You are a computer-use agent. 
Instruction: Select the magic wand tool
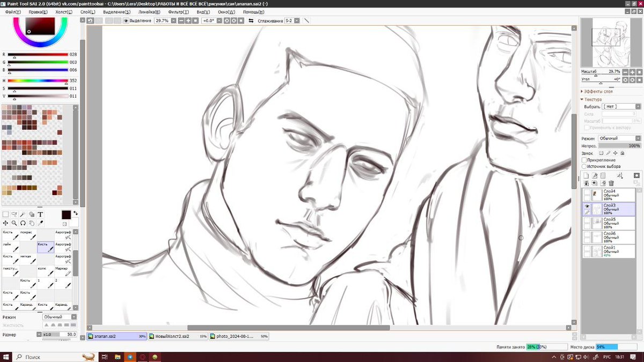23,215
